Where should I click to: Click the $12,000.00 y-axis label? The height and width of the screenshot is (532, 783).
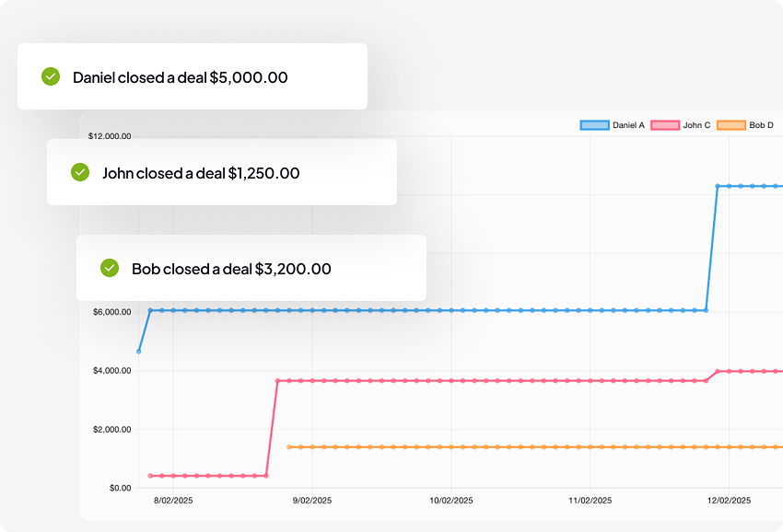[110, 136]
